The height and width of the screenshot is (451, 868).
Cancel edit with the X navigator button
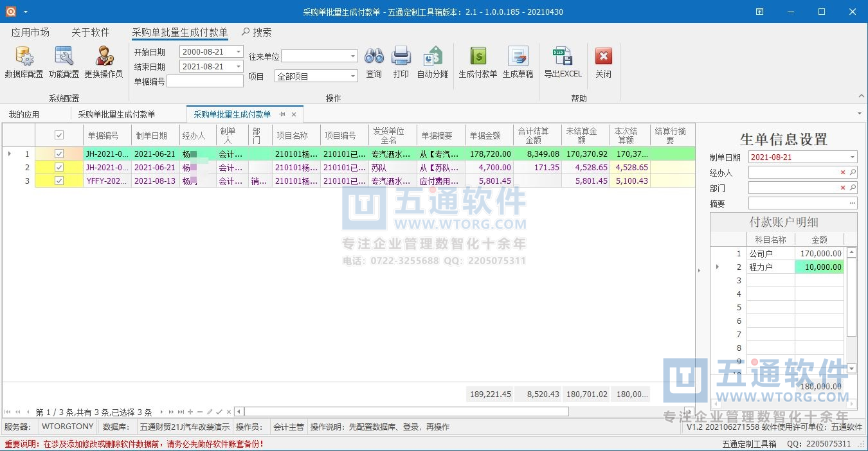pyautogui.click(x=228, y=412)
